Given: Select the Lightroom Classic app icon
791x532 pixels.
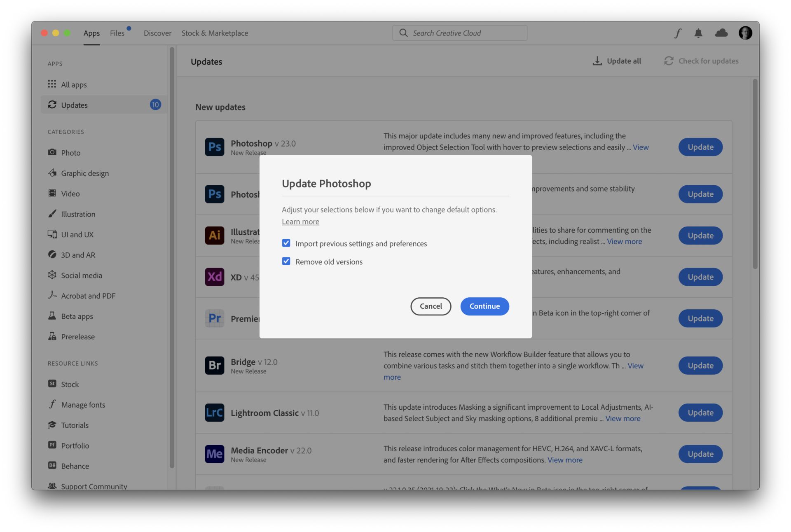Looking at the screenshot, I should pos(214,413).
